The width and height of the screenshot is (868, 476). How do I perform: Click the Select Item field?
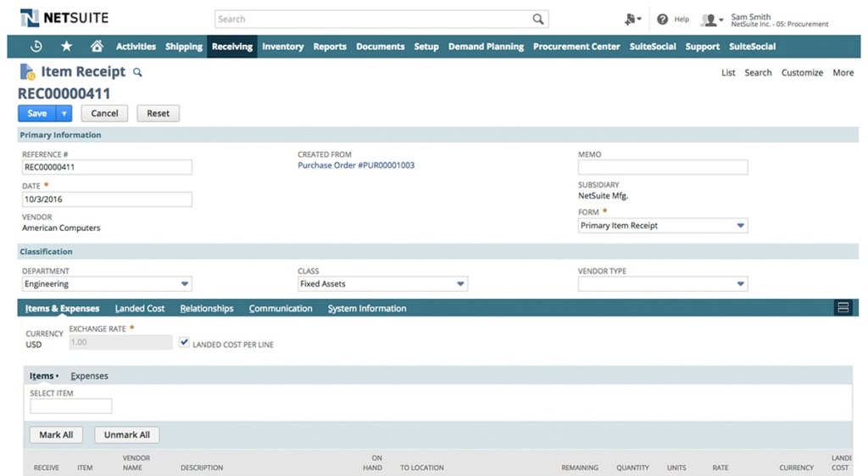point(71,406)
